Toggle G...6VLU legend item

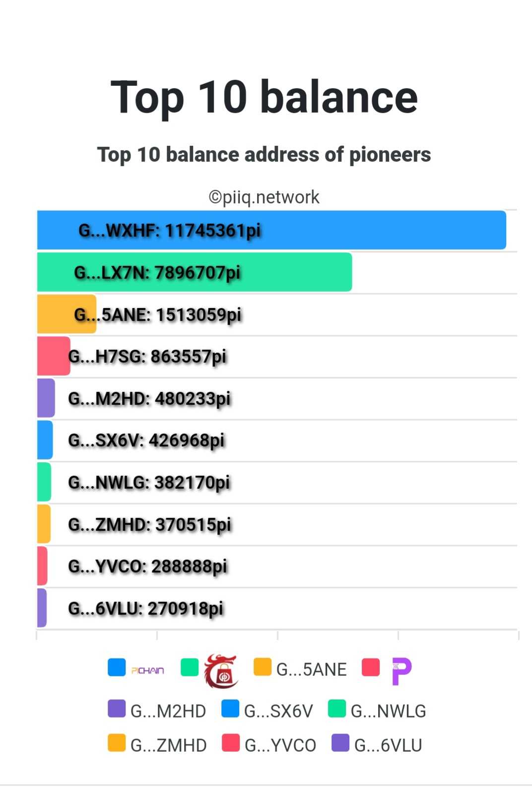point(377,744)
